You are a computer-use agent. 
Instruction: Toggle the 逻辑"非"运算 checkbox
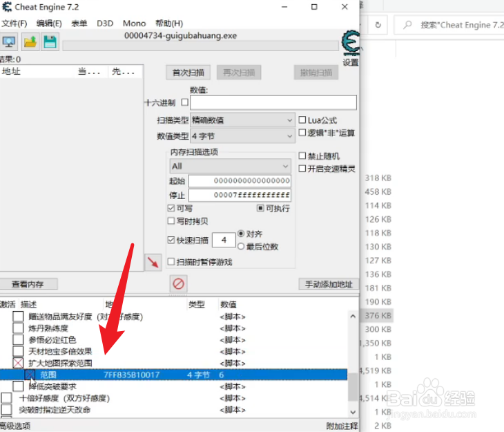[302, 133]
